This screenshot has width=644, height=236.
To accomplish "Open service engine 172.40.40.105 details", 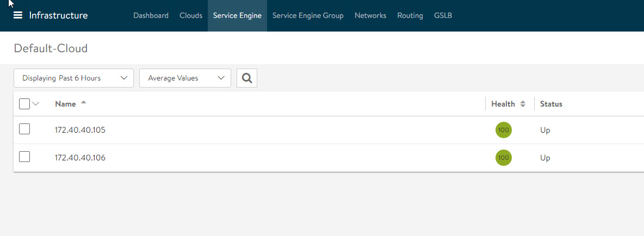I will click(x=80, y=131).
